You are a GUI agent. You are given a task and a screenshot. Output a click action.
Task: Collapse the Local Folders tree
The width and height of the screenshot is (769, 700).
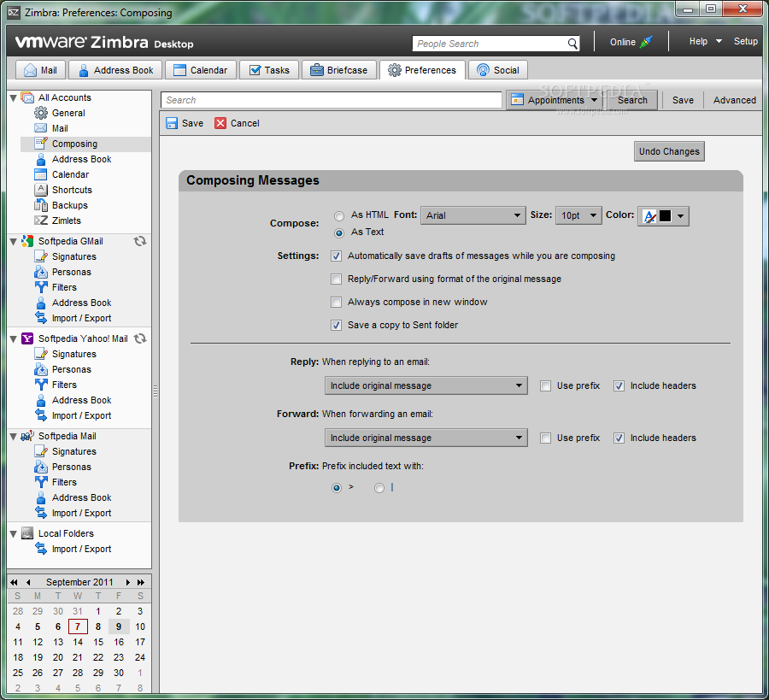tap(14, 533)
